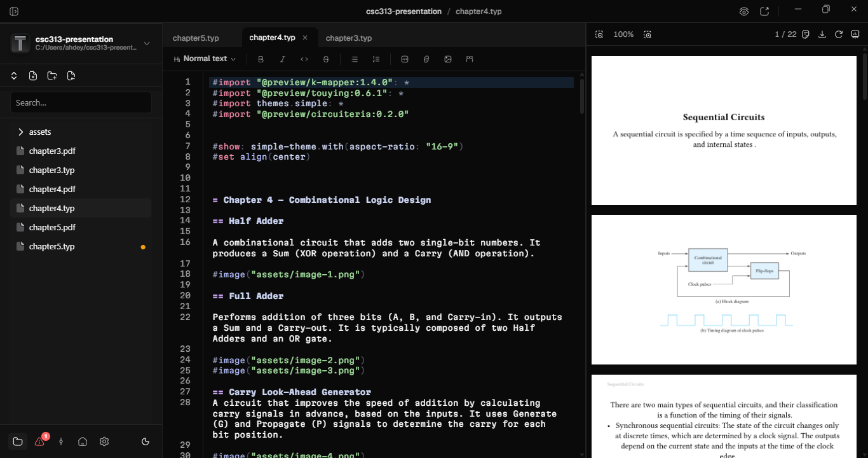Zoom out the PDF preview
The height and width of the screenshot is (458, 868).
pos(599,34)
